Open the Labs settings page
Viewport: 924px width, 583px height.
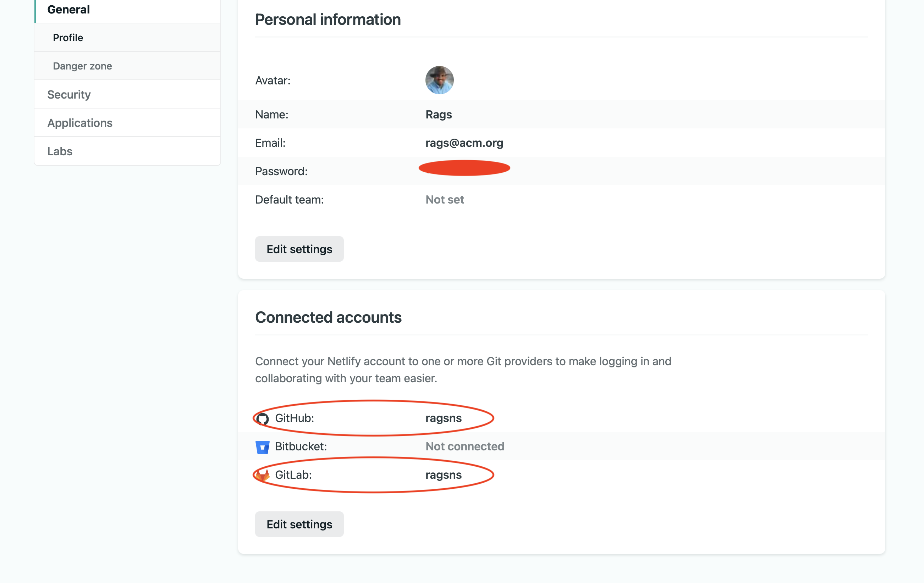pyautogui.click(x=60, y=151)
